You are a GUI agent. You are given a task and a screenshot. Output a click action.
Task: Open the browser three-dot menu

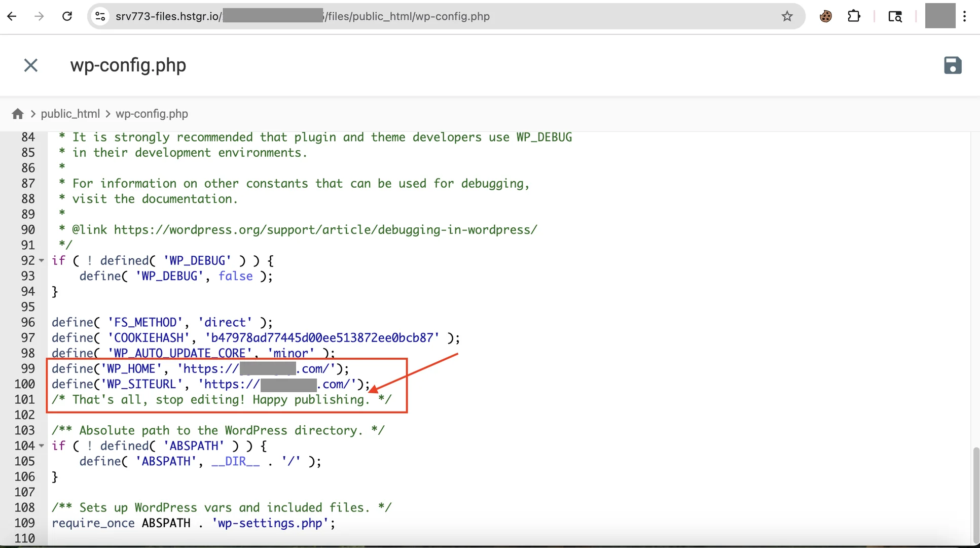point(964,16)
